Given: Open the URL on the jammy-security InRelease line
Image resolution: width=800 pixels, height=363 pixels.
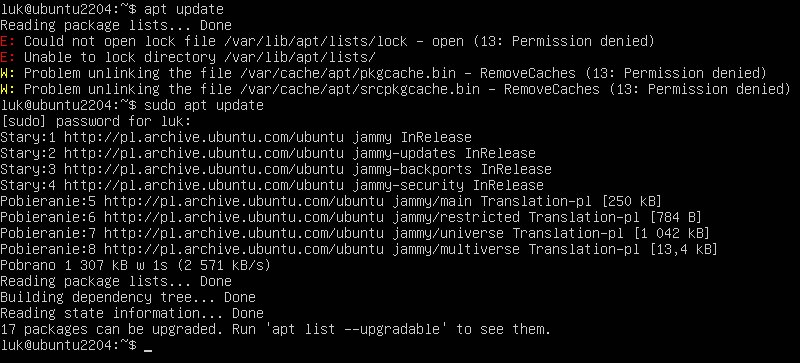Looking at the screenshot, I should click(x=204, y=185).
